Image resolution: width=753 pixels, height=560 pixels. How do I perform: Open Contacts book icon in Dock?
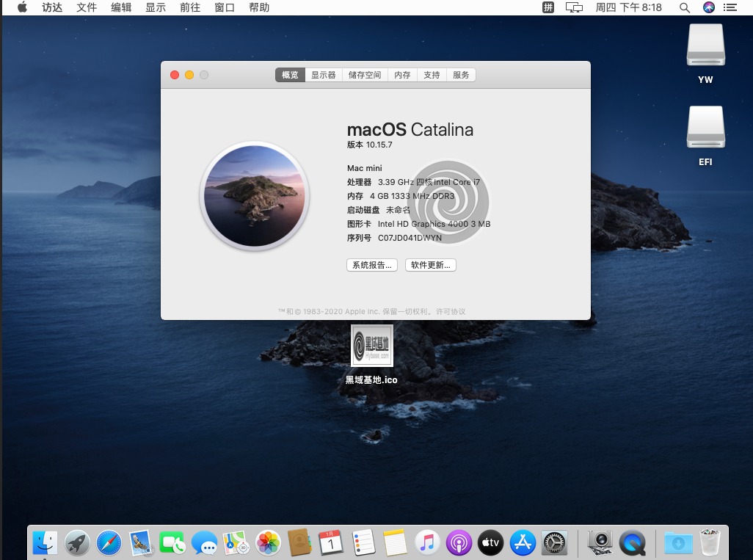pyautogui.click(x=299, y=543)
